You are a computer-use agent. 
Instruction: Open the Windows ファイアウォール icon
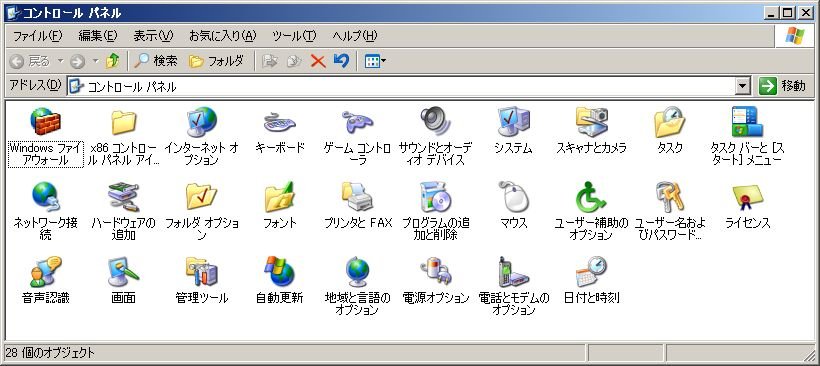click(45, 121)
